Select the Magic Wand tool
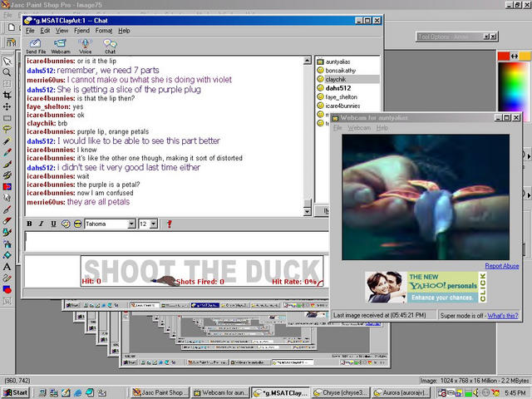This screenshot has height=399, width=532. (x=7, y=140)
